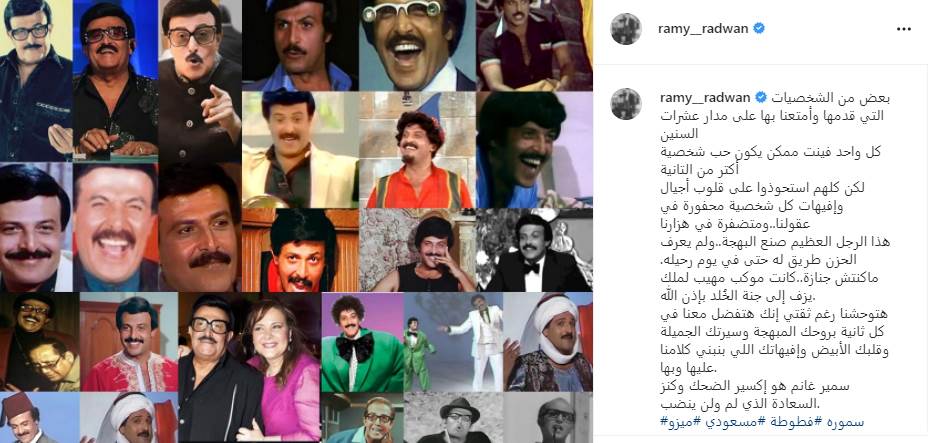This screenshot has width=928, height=443.
Task: Click the caption text paragraph
Action: [771, 254]
